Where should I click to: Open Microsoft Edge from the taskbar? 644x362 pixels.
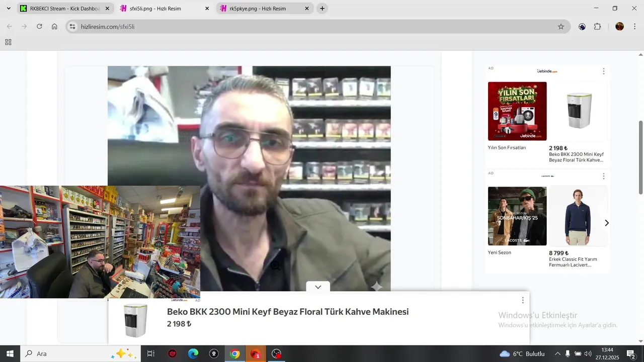(193, 353)
